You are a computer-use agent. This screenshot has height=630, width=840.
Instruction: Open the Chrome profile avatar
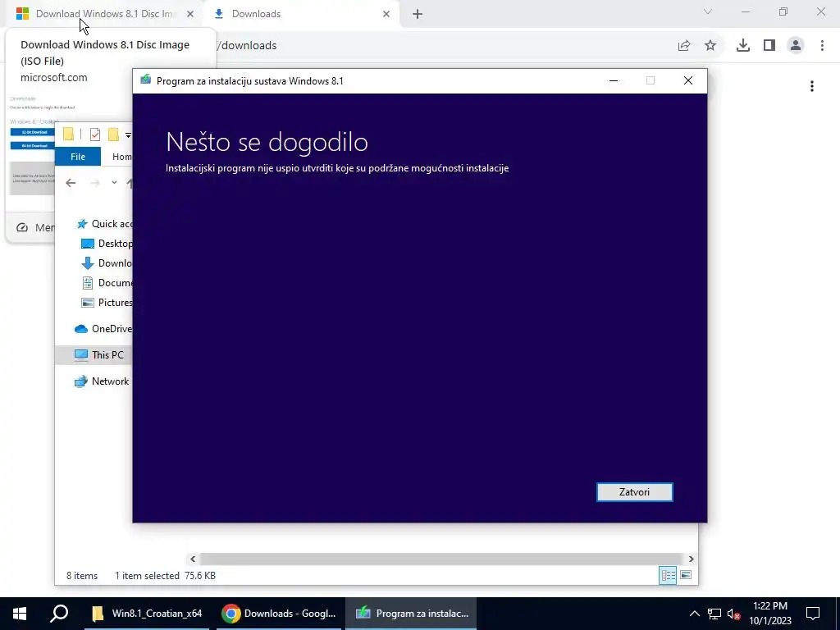796,46
